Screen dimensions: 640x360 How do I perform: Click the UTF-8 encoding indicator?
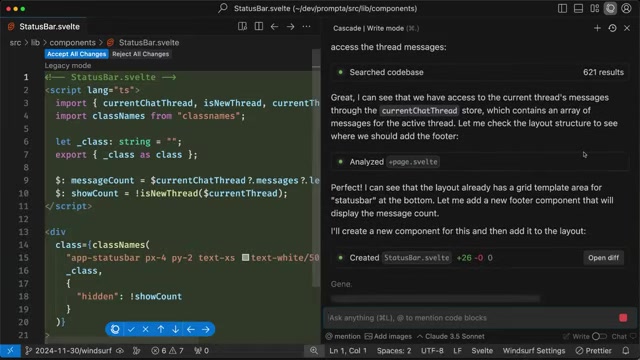click(432, 351)
